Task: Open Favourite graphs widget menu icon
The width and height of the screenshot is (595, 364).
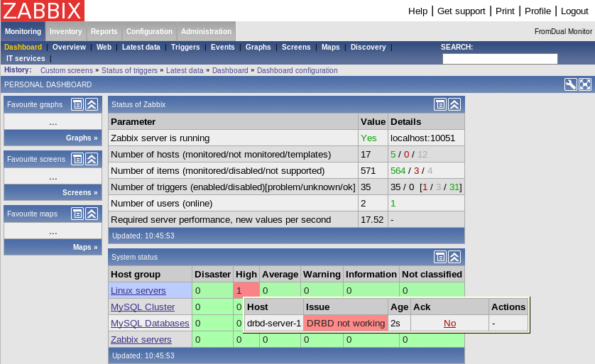Action: click(77, 104)
